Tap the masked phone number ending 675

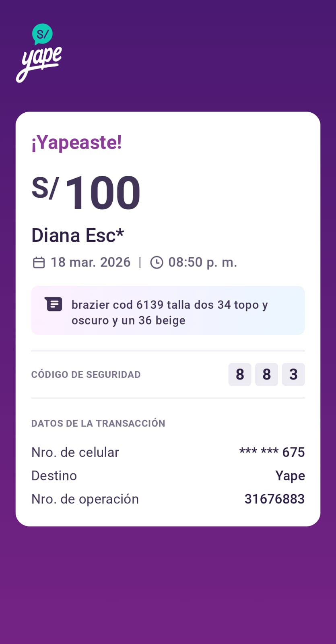click(x=272, y=452)
